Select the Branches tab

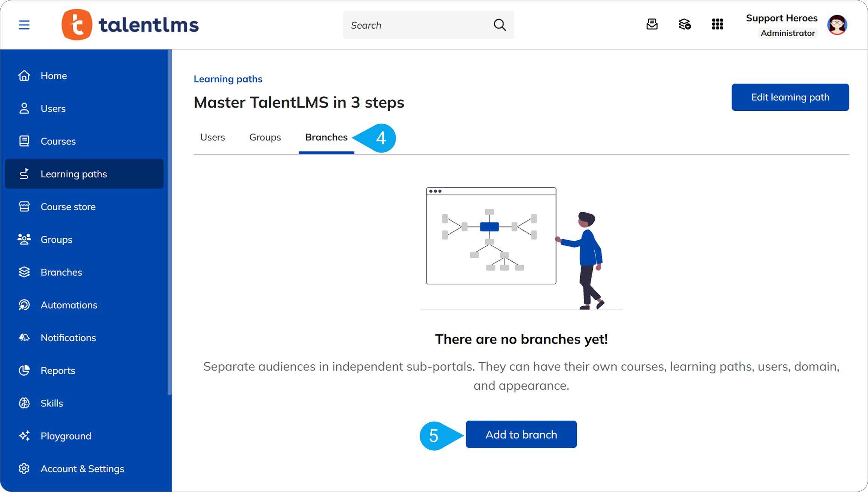326,137
